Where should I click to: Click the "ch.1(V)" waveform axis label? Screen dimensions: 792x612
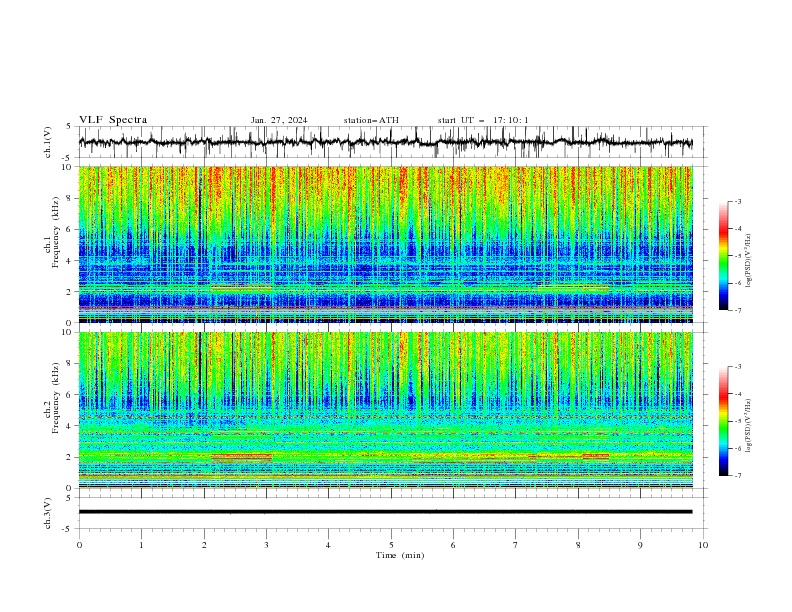coord(48,142)
